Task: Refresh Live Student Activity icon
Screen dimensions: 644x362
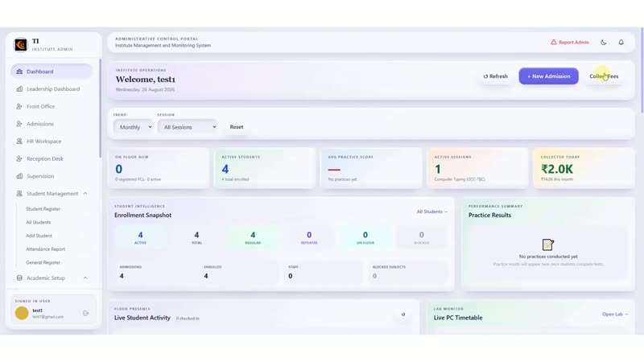Action: pyautogui.click(x=403, y=315)
